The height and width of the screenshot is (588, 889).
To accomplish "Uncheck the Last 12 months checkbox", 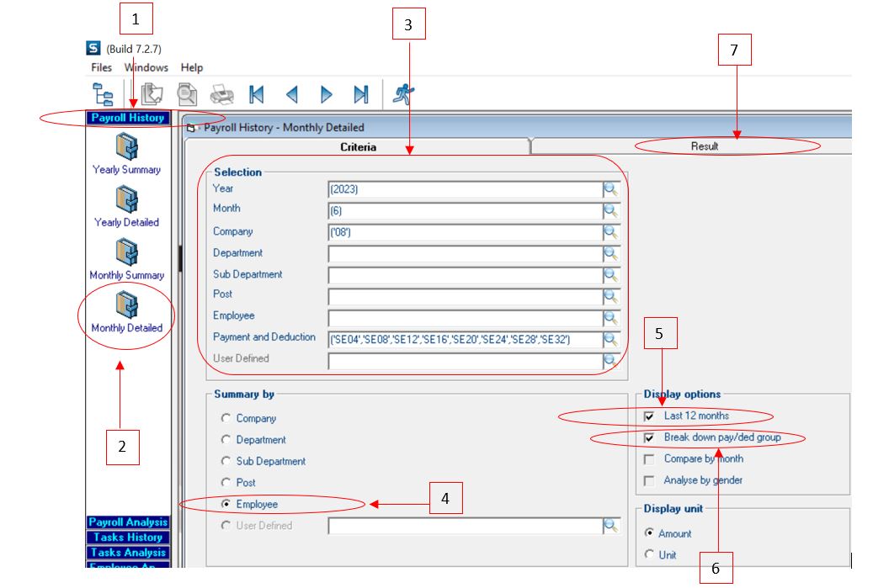I will pos(649,416).
